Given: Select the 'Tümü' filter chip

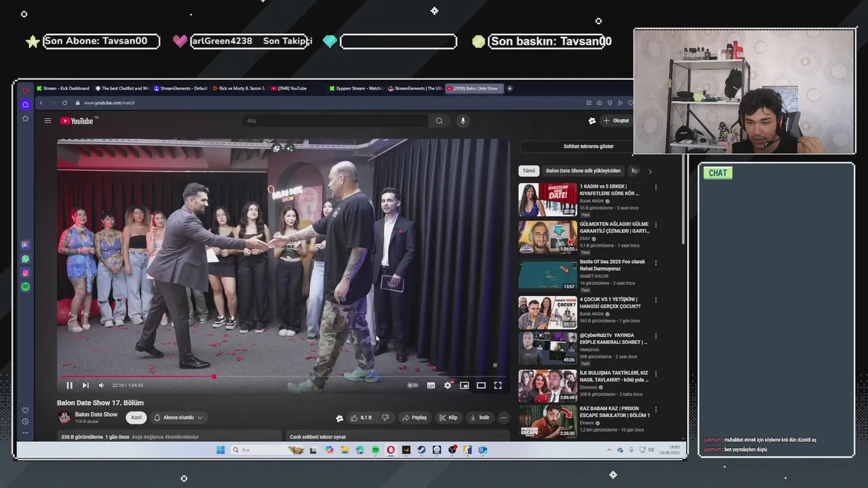Looking at the screenshot, I should [x=528, y=171].
